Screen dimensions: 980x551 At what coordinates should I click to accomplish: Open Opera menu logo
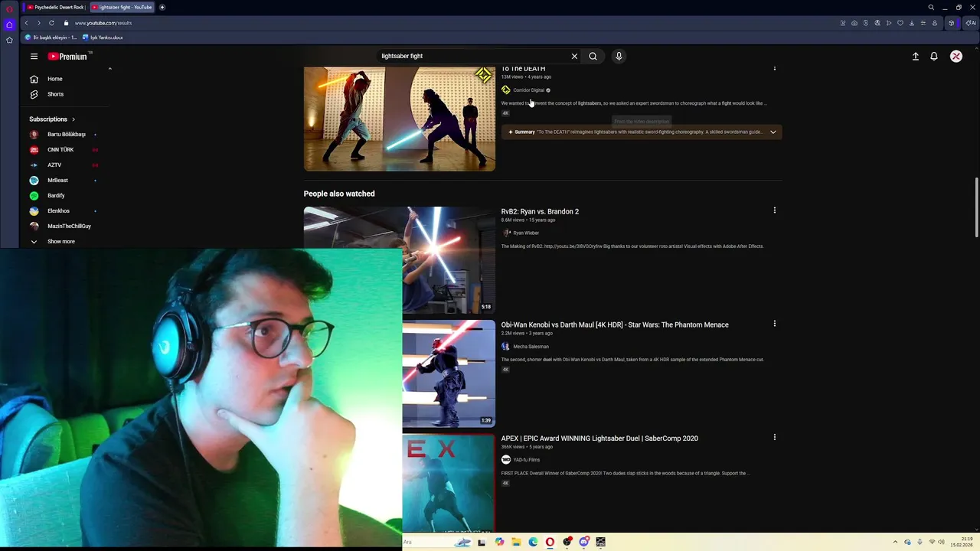click(9, 9)
